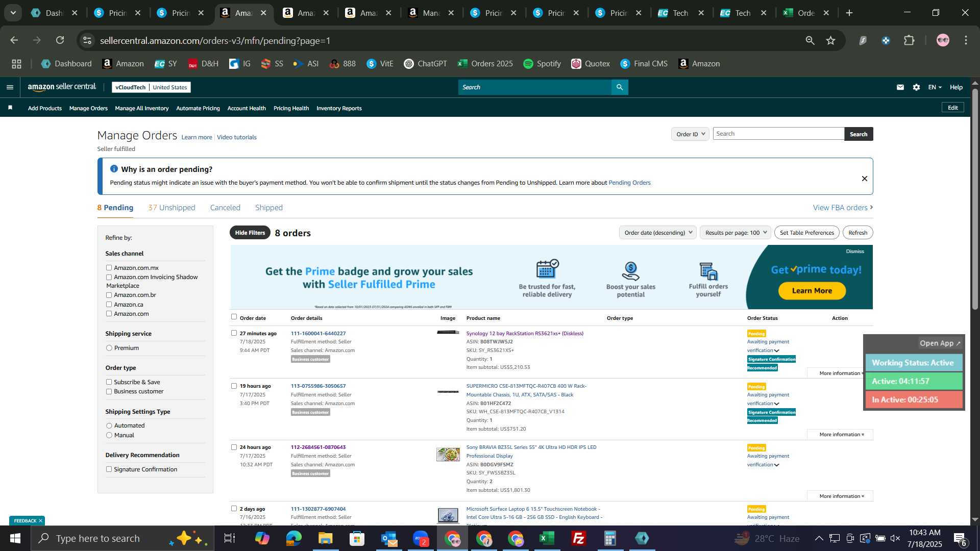This screenshot has width=980, height=551.
Task: Close the order pending info banner
Action: tap(865, 179)
